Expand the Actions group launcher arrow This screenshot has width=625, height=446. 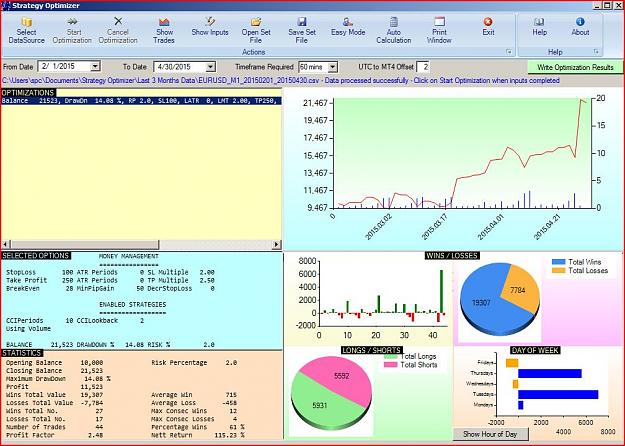[x=509, y=52]
